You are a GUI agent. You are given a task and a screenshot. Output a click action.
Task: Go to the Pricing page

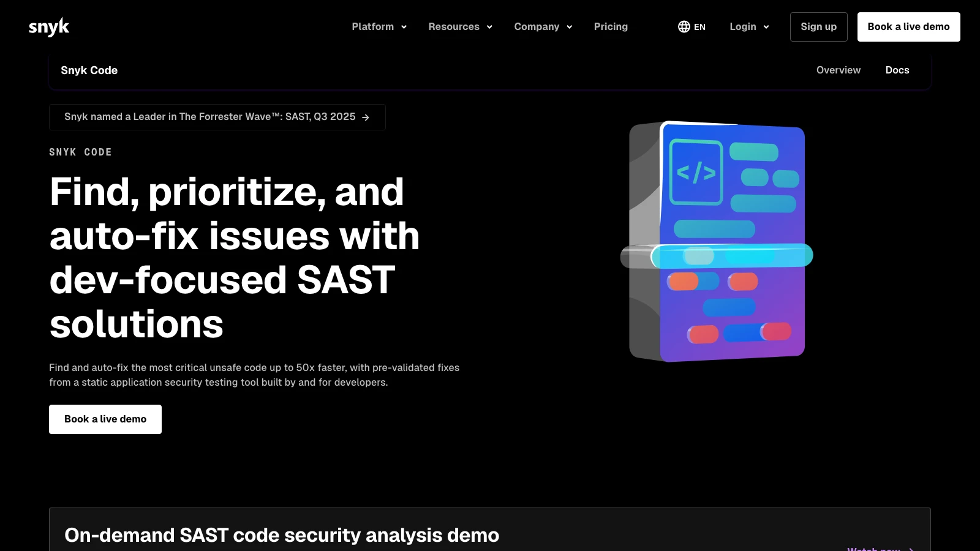[x=611, y=27]
